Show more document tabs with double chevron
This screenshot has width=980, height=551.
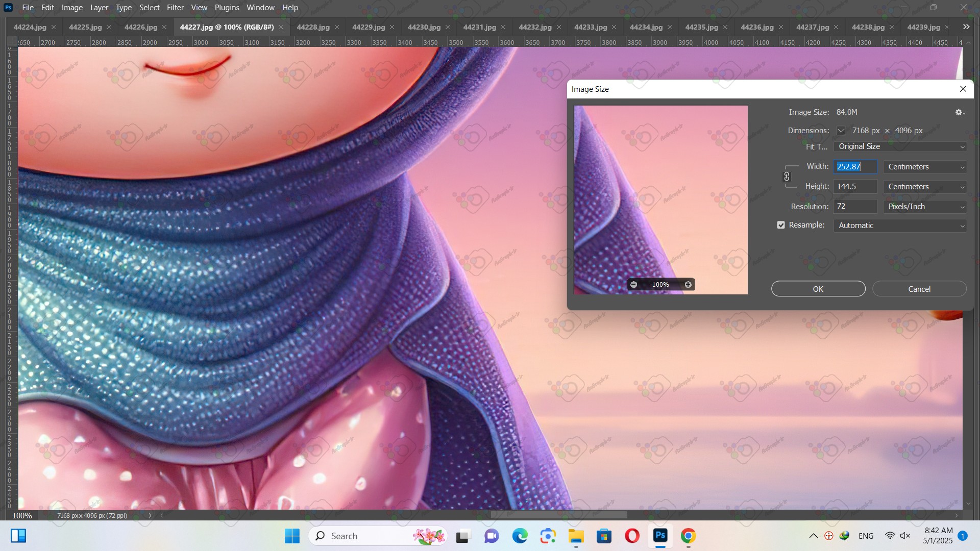tap(966, 27)
